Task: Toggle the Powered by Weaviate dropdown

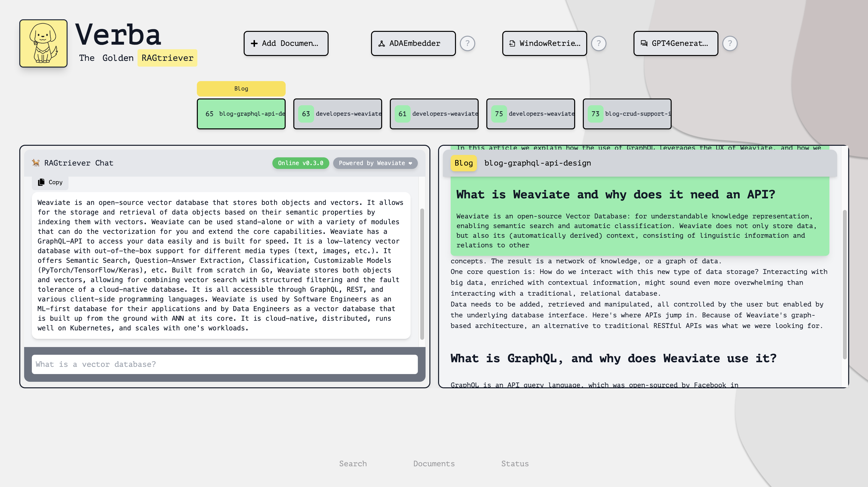Action: pyautogui.click(x=376, y=163)
